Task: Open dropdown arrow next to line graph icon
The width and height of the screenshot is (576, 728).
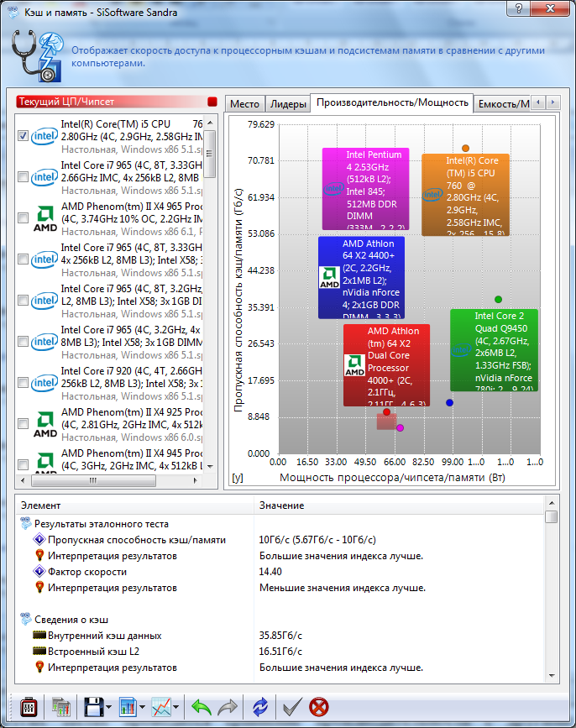Action: point(176,708)
